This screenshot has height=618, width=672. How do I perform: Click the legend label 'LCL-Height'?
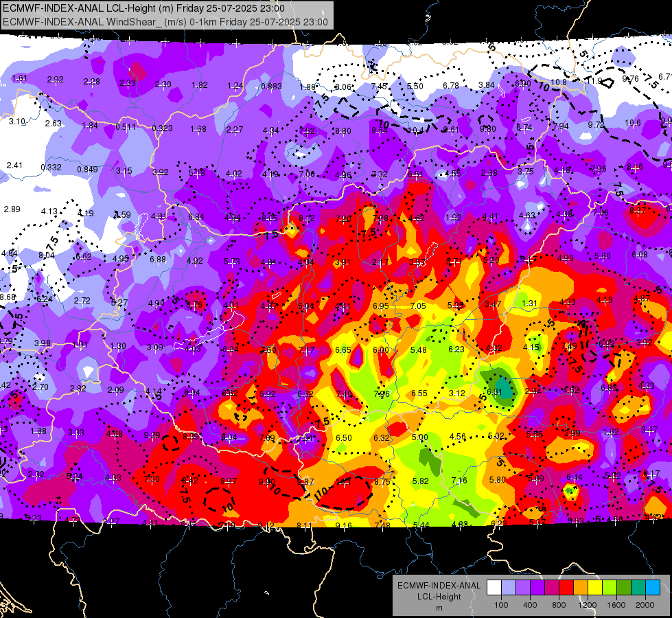[x=439, y=597]
